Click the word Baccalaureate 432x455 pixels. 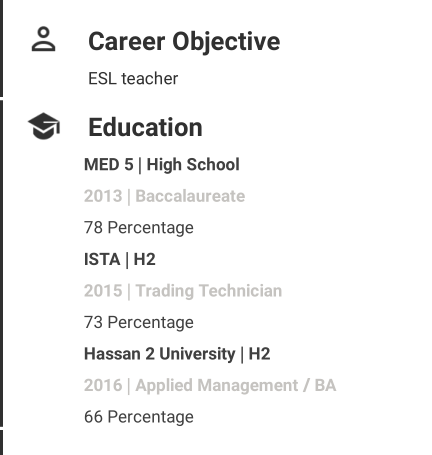click(x=190, y=196)
